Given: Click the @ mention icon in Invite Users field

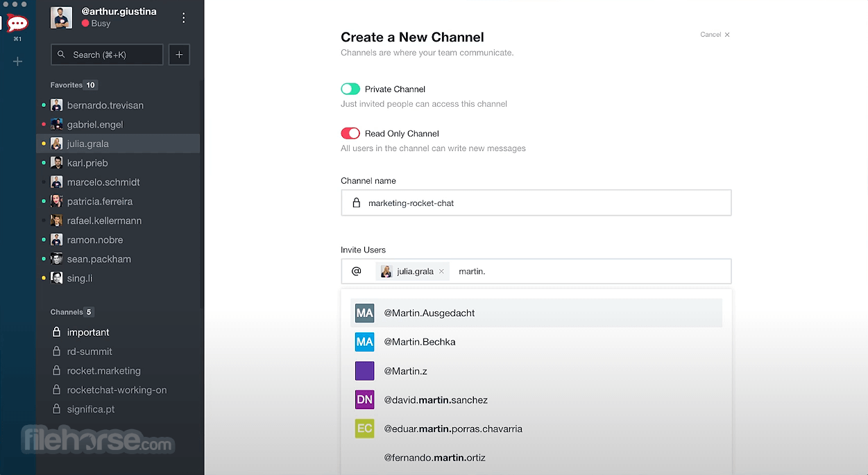Looking at the screenshot, I should click(x=357, y=270).
